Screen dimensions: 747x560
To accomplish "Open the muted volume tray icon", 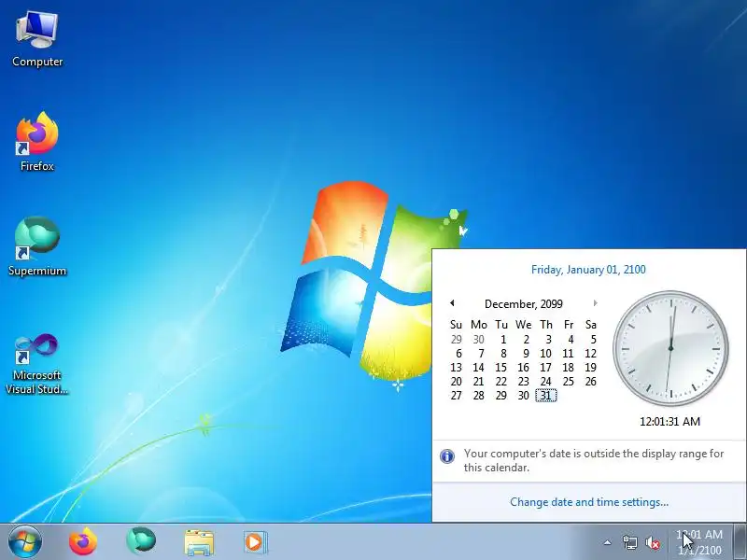I will pyautogui.click(x=653, y=542).
